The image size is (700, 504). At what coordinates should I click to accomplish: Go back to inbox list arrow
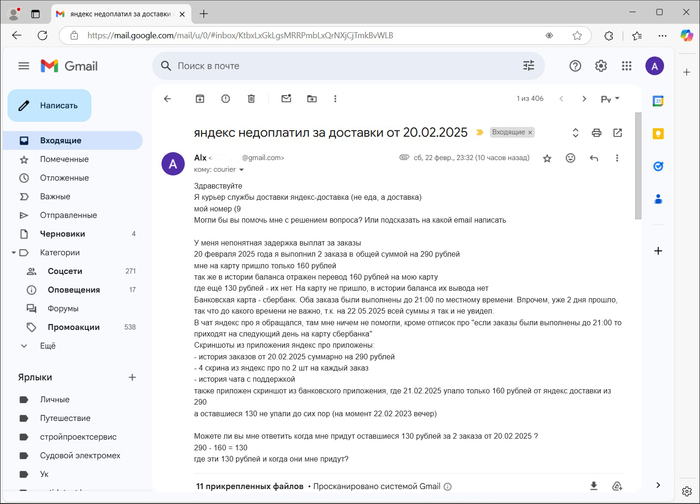[x=167, y=99]
